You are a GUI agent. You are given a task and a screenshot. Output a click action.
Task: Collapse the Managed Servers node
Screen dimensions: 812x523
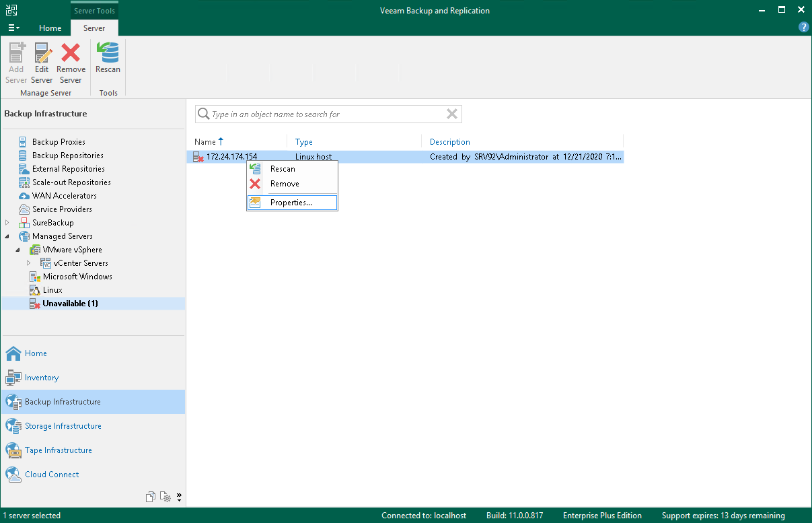tap(7, 236)
